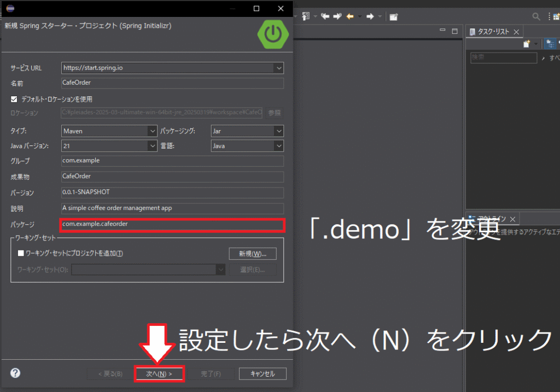
Task: Click the new task icon in Task List
Action: point(527,44)
